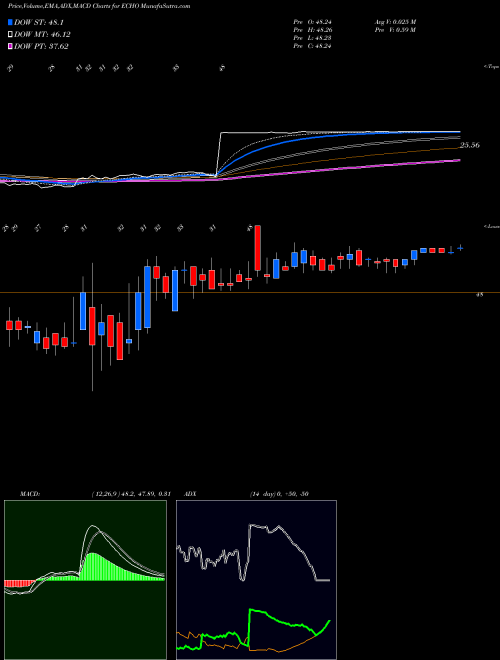Viewport: 500px width, 660px height.
Task: Click the 'Pre C: 48.24' value
Action: [312, 46]
